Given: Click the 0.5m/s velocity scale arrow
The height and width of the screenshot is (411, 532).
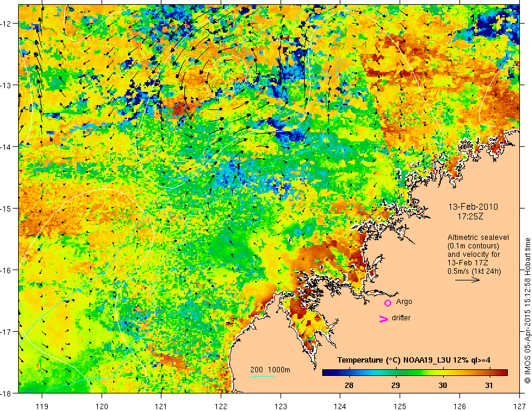Looking at the screenshot, I should tap(467, 280).
